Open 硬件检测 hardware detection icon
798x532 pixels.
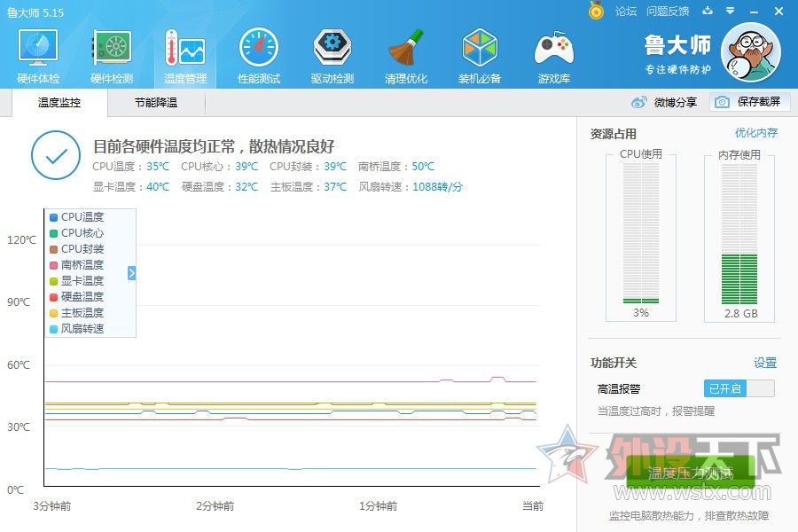click(x=112, y=47)
